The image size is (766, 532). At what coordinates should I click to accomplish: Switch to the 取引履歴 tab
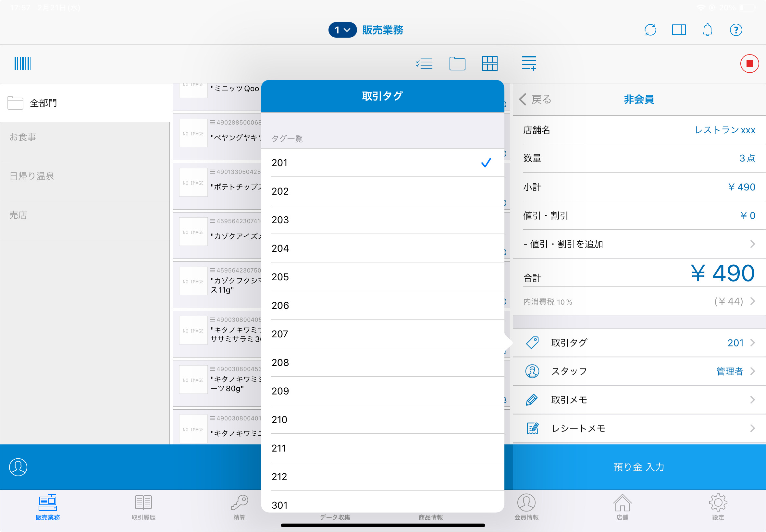click(143, 507)
